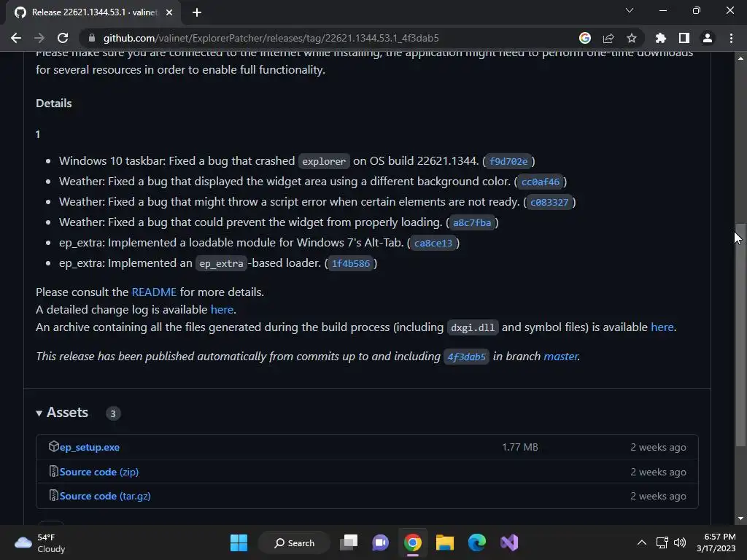747x560 pixels.
Task: Toggle the Chrome side panel
Action: pos(684,38)
